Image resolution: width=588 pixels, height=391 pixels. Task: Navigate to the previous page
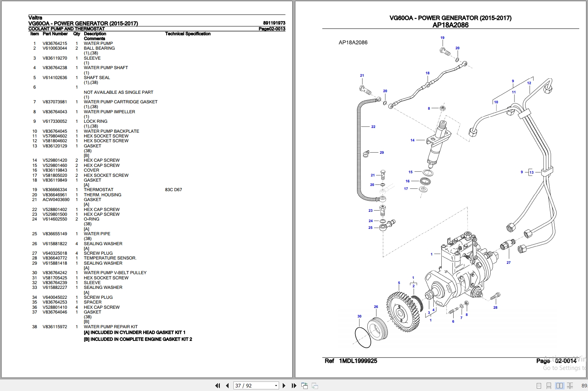[x=227, y=385]
